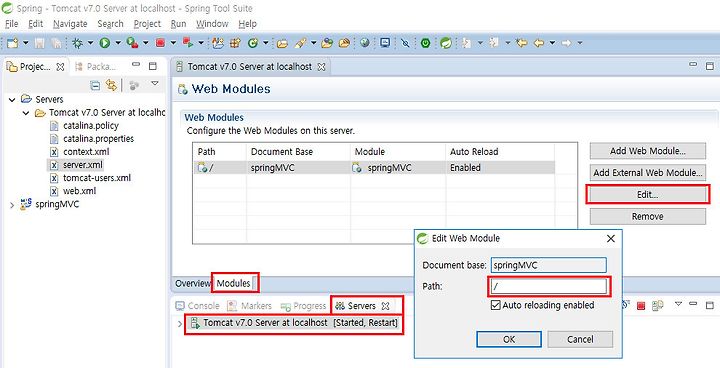Click the Relaunch icon with red square and green arrow
720x368 pixels.
pyautogui.click(x=188, y=43)
